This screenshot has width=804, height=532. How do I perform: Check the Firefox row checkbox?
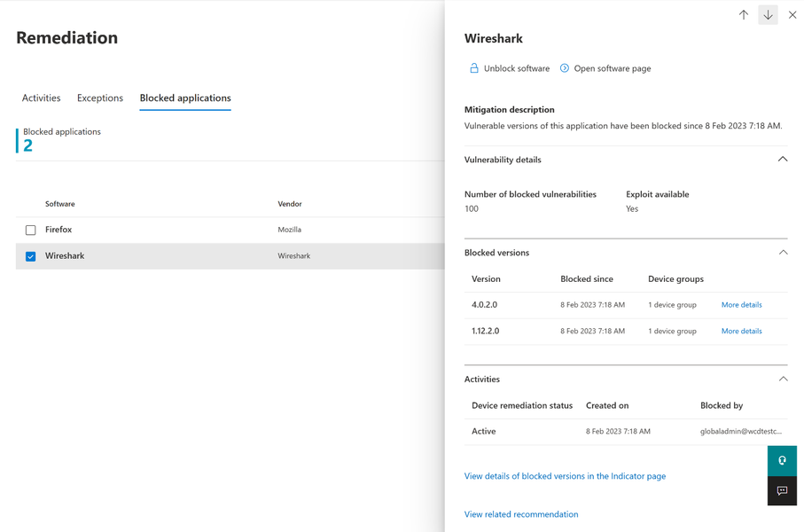31,230
